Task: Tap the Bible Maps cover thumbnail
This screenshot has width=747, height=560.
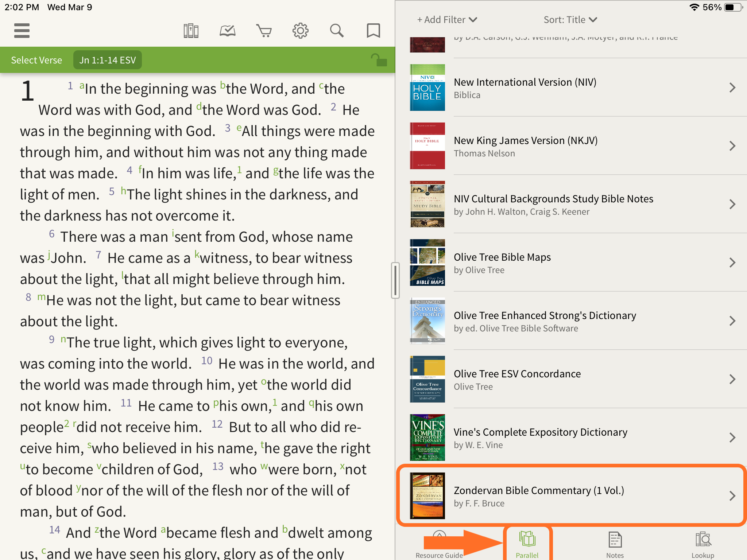Action: pos(427,262)
